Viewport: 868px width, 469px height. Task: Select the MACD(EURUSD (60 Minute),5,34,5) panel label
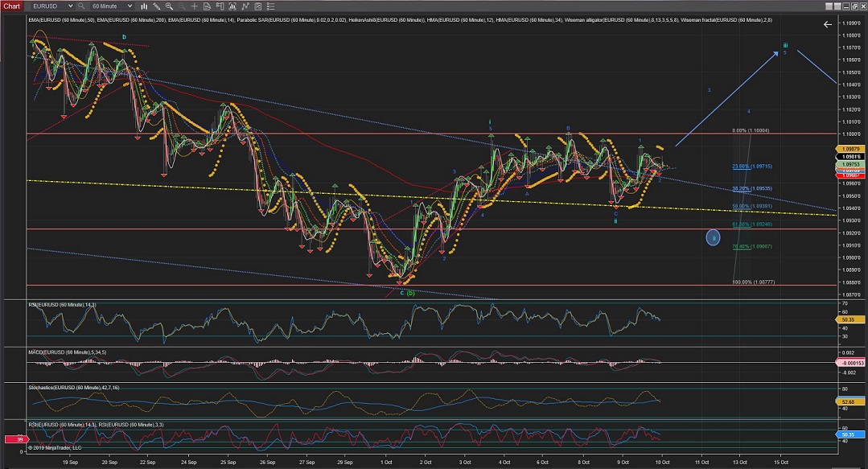coord(68,352)
